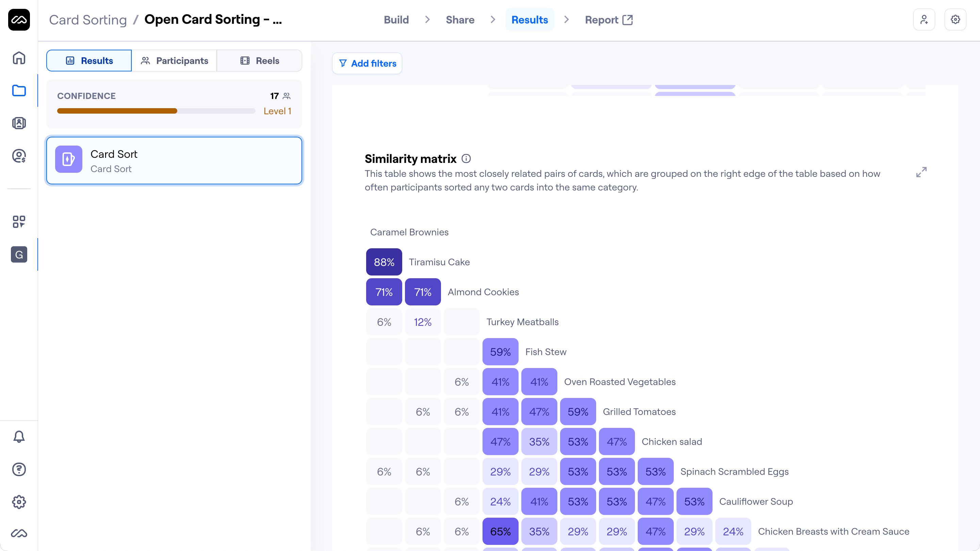980x551 pixels.
Task: Select the G workspace avatar
Action: 19,254
